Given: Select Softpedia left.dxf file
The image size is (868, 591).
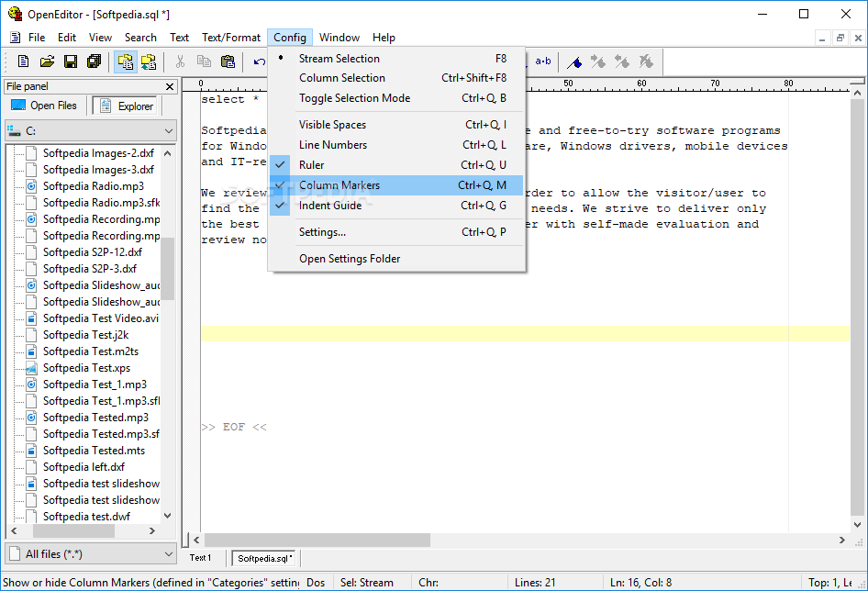Looking at the screenshot, I should click(83, 467).
